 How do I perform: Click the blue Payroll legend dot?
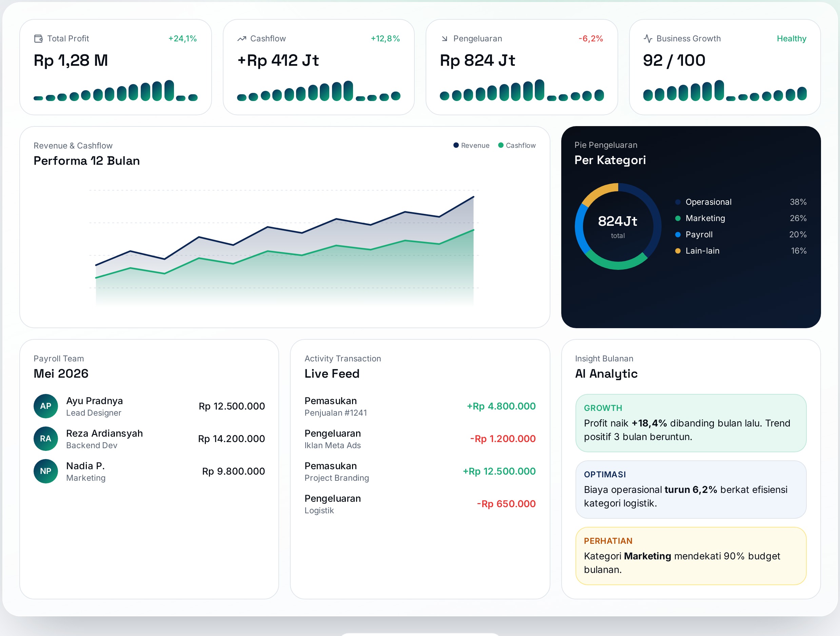[678, 235]
